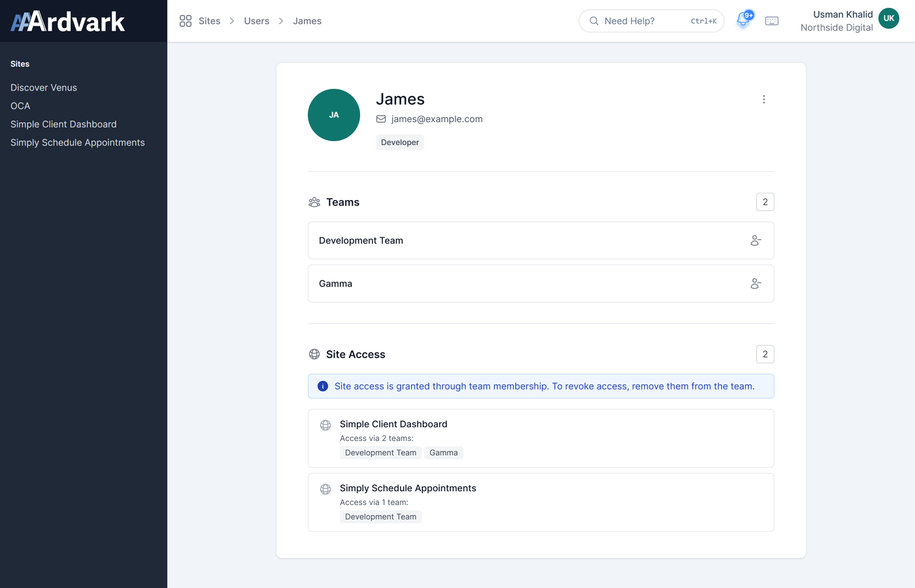Click the Developer role badge
Screen dimensions: 915x588
(400, 142)
